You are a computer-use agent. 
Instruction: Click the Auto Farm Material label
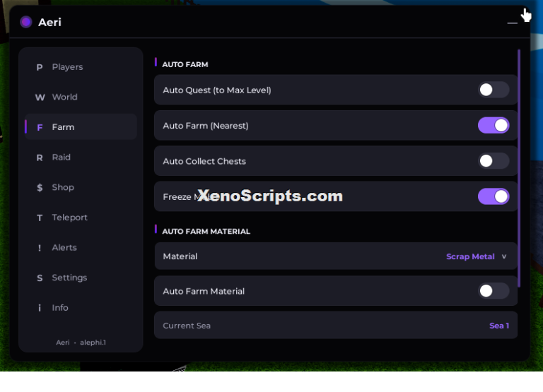[204, 291]
